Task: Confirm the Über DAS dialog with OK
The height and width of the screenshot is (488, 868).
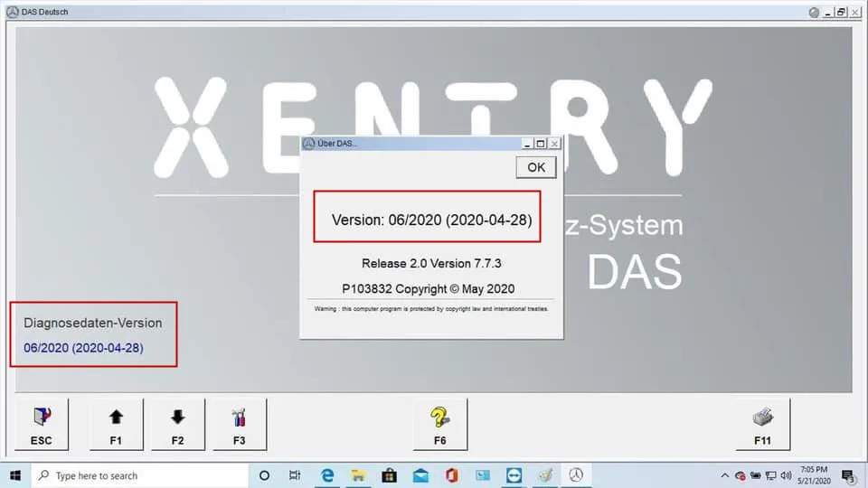Action: tap(536, 167)
